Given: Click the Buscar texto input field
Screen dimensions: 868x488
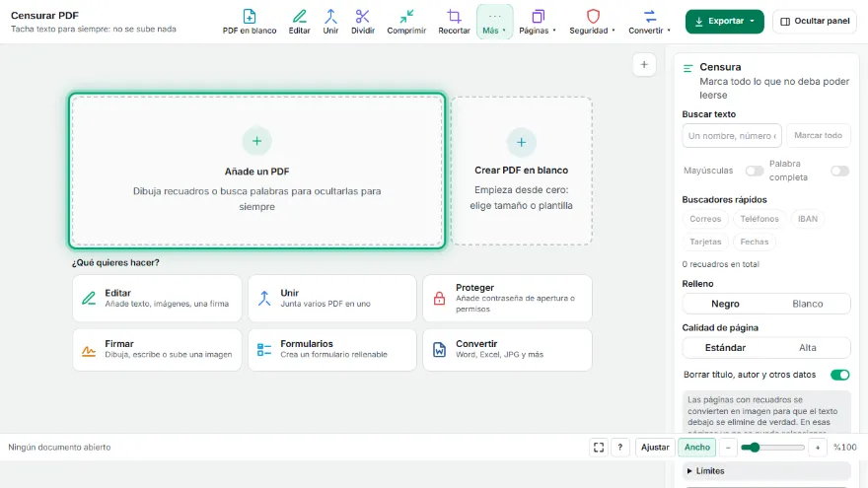Looking at the screenshot, I should [x=732, y=136].
